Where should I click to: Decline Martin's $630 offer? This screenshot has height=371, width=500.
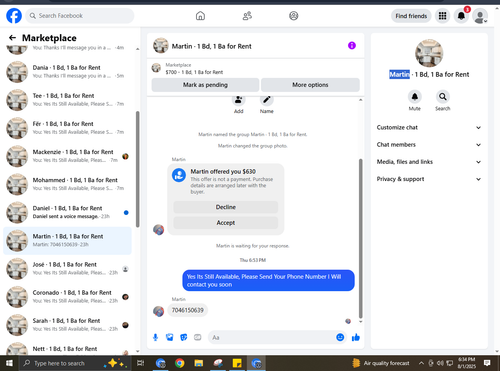(226, 207)
